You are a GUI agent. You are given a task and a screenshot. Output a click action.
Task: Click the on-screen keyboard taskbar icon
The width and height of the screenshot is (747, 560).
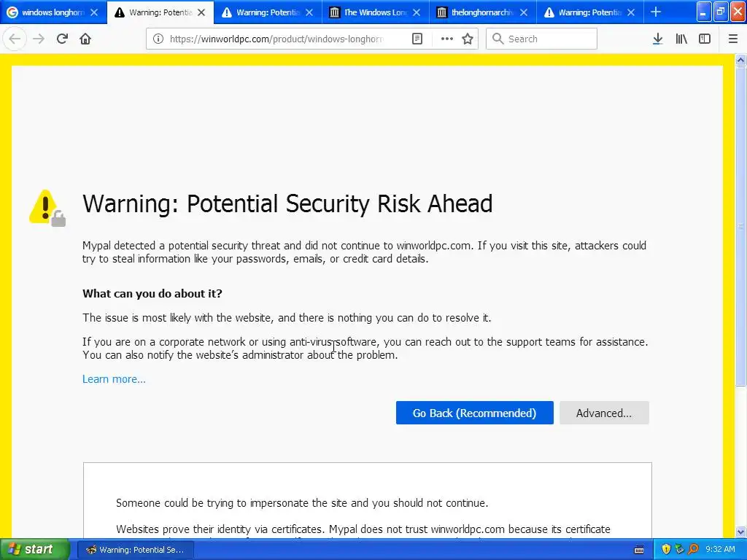639,550
